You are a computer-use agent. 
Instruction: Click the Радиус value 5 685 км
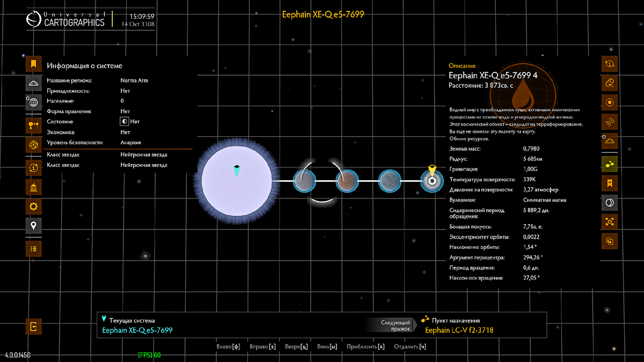534,159
